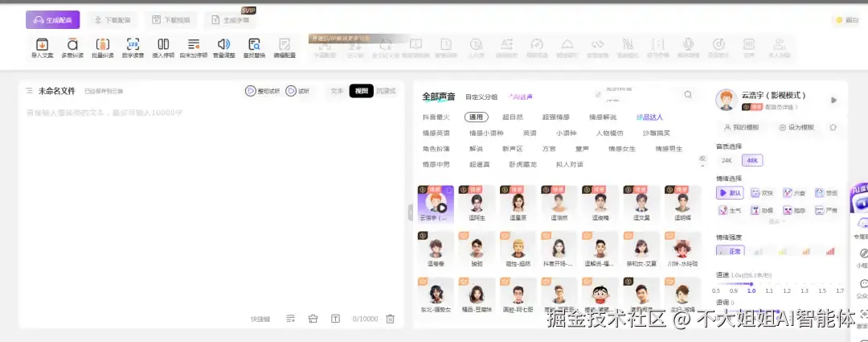868x342 pixels.
Task: Click the 我的模板 my templates button
Action: [x=741, y=127]
